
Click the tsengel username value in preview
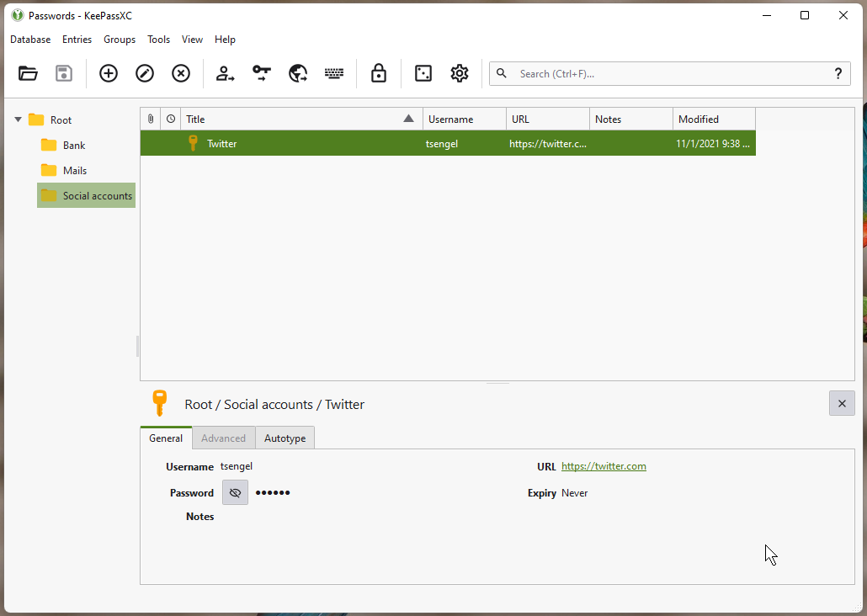(x=236, y=466)
